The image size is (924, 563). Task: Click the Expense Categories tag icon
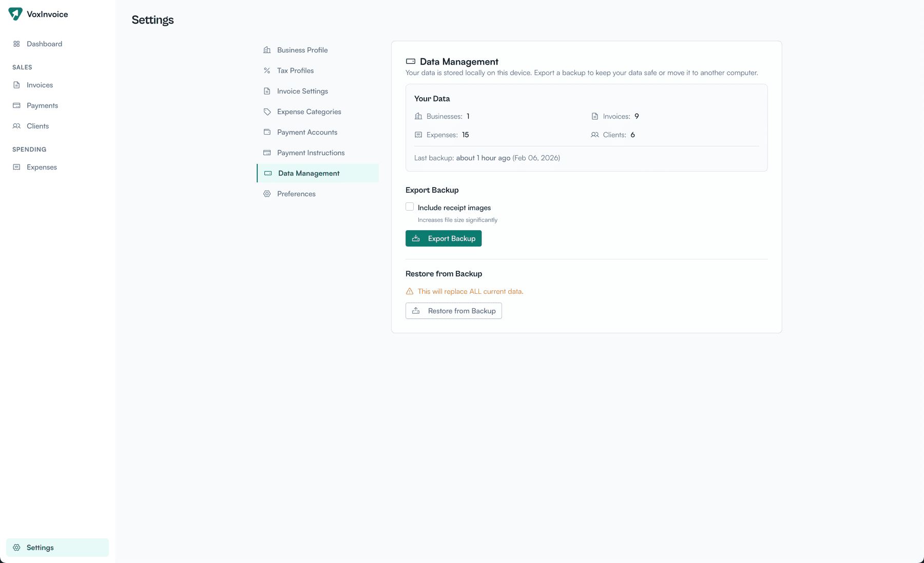coord(267,111)
